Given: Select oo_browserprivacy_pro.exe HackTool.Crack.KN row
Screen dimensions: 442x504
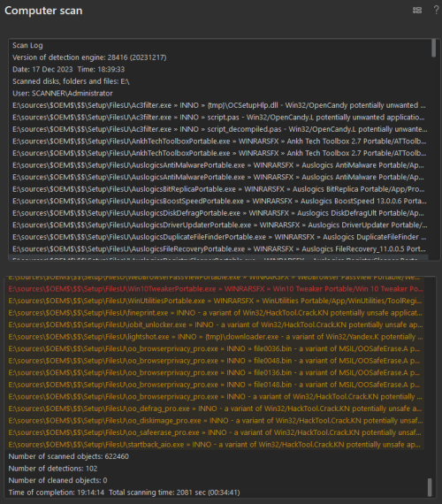Looking at the screenshot, I should (216, 397).
